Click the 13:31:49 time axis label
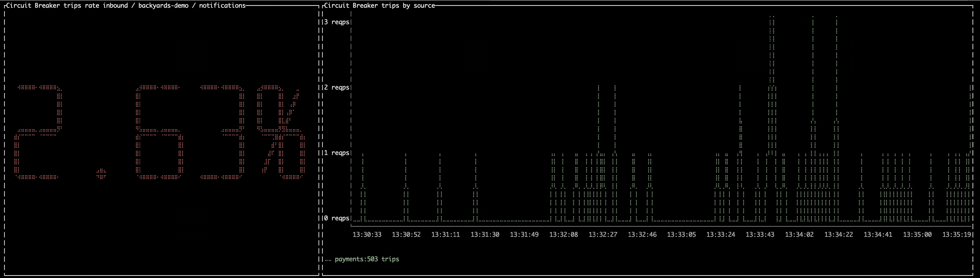 click(524, 234)
